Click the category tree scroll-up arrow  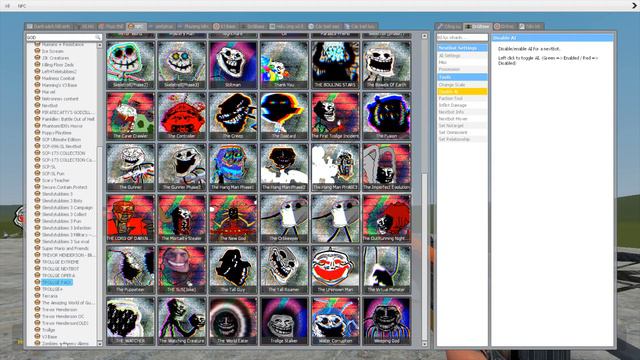click(x=100, y=45)
